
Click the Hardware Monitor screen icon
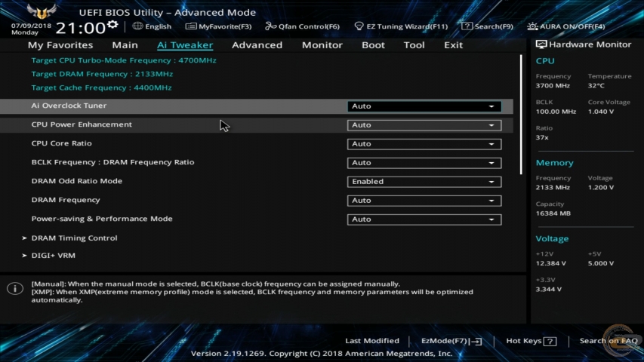click(541, 44)
